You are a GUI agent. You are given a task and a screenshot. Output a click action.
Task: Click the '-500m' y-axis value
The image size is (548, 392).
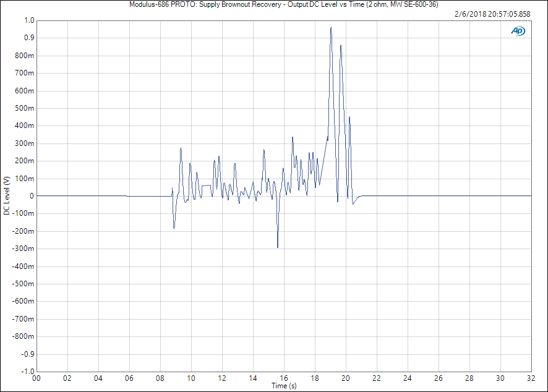point(23,284)
